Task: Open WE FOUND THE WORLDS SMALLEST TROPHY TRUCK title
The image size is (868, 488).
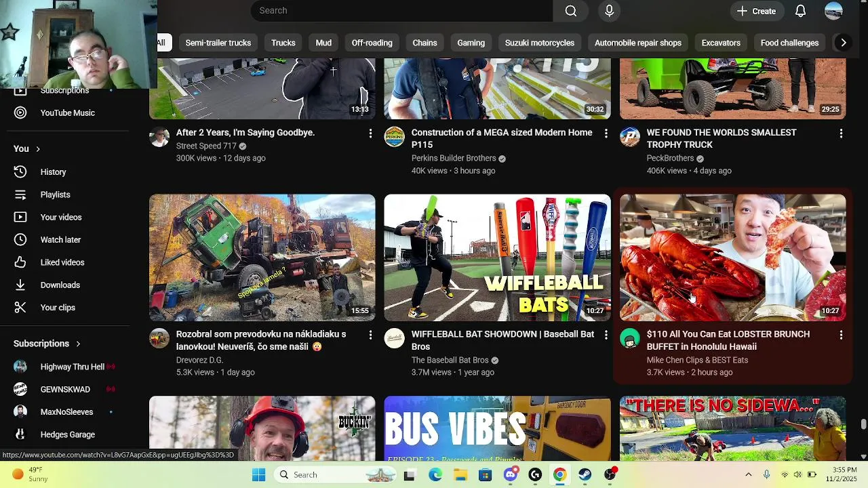Action: 722,139
